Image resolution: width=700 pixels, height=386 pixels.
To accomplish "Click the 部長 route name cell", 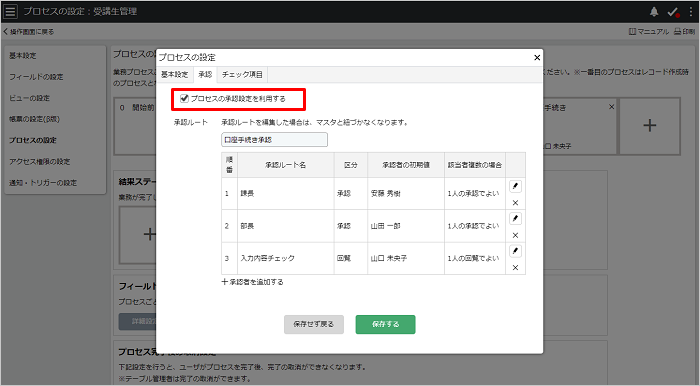I will 285,226.
